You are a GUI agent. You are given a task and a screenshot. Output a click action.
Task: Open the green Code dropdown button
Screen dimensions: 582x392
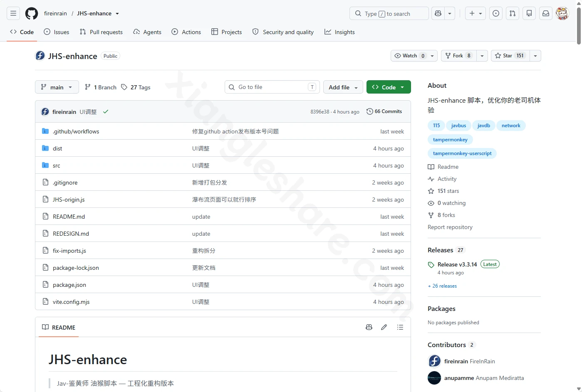[x=389, y=87]
